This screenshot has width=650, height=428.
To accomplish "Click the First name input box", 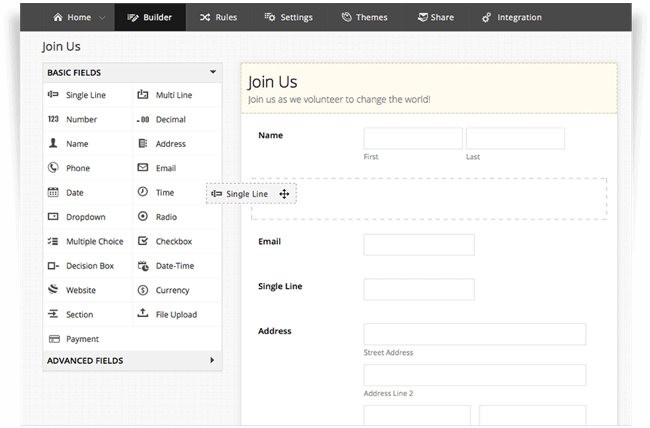I will click(412, 138).
